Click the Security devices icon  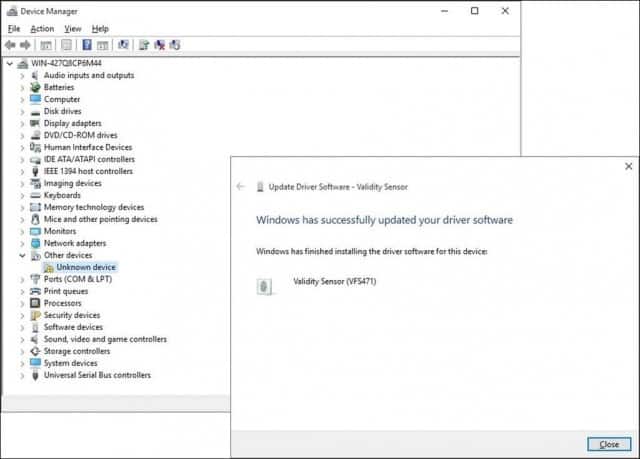(36, 315)
